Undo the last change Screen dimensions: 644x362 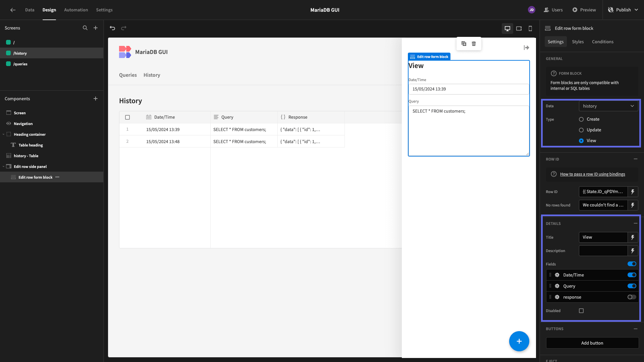click(x=112, y=28)
